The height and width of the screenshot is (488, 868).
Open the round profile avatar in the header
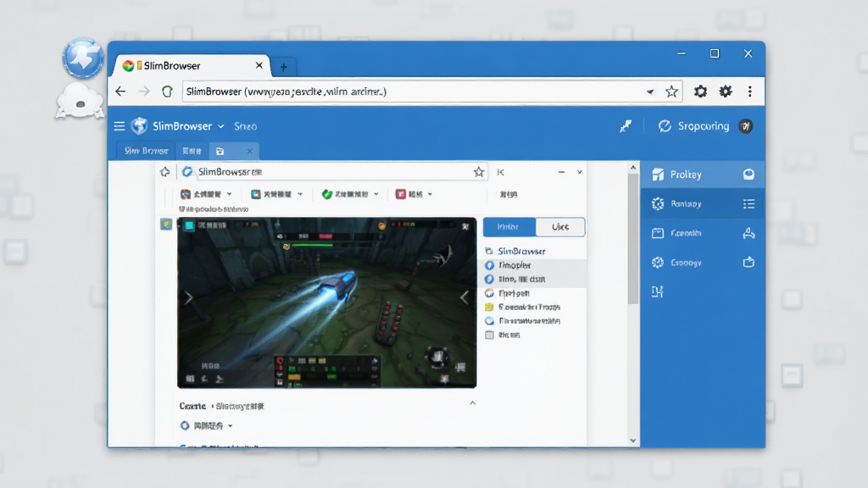[x=746, y=126]
